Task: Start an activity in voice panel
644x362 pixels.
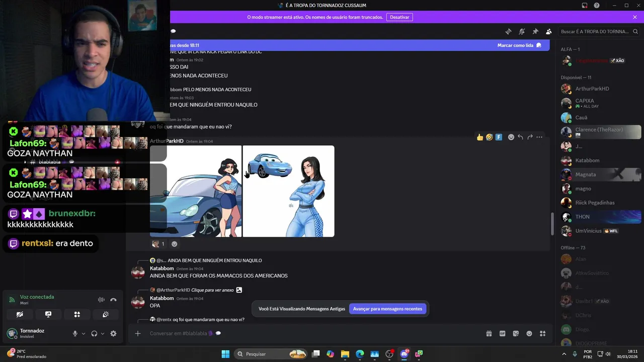Action: click(x=77, y=314)
